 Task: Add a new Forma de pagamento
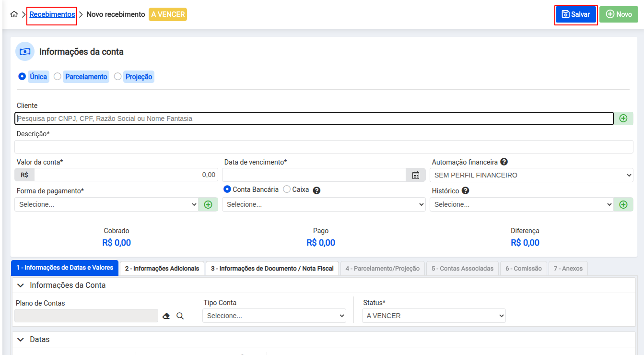click(x=208, y=204)
